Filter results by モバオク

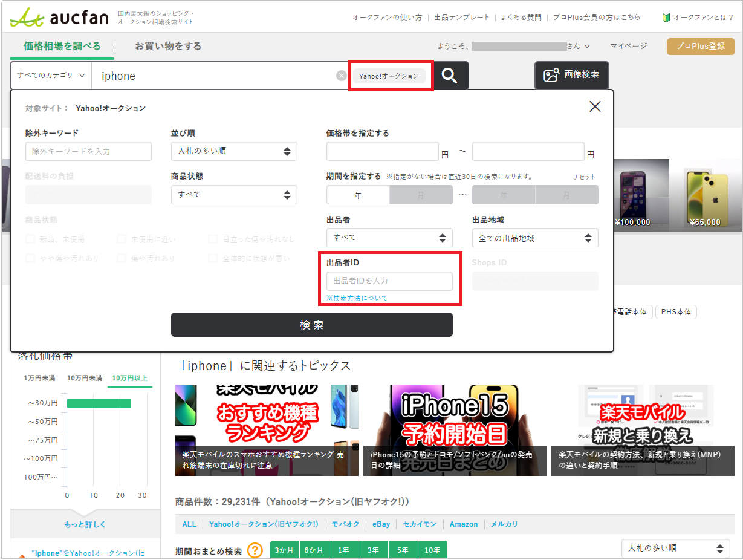point(345,524)
